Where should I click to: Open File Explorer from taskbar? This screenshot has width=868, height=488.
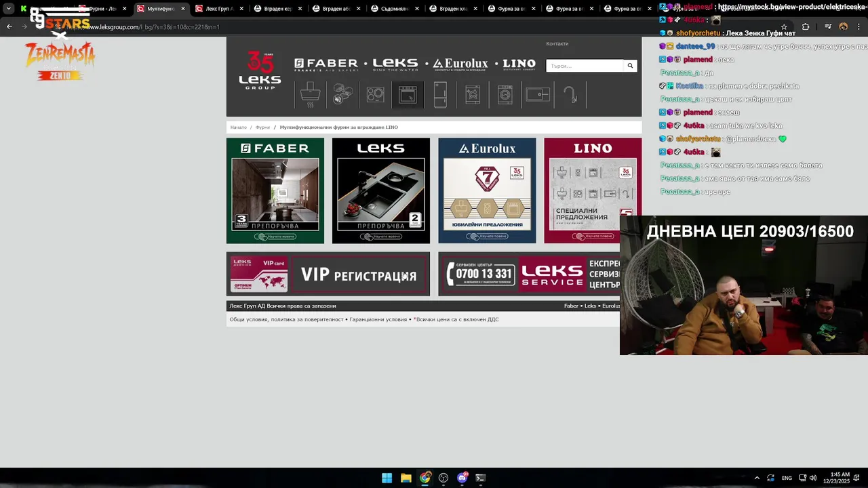point(406,478)
